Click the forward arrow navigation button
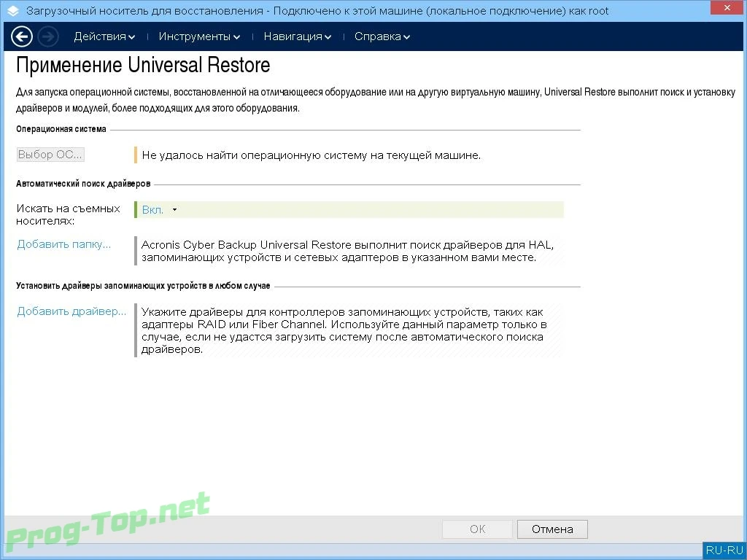747x560 pixels. click(48, 36)
